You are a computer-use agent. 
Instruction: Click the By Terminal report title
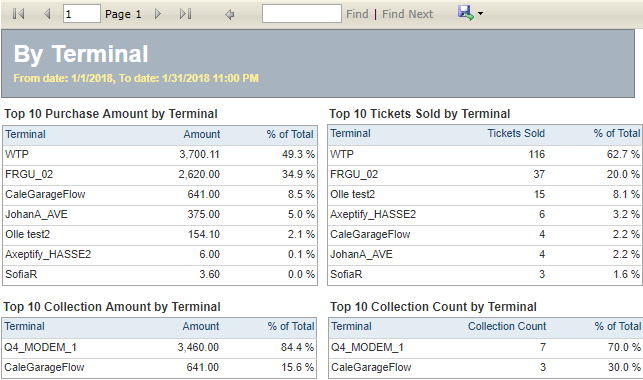[81, 54]
